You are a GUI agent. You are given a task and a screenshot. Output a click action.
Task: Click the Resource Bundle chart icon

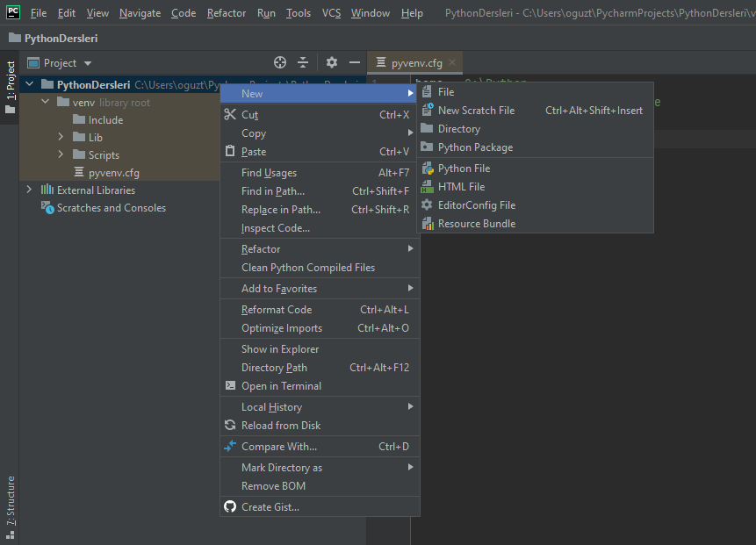click(428, 223)
